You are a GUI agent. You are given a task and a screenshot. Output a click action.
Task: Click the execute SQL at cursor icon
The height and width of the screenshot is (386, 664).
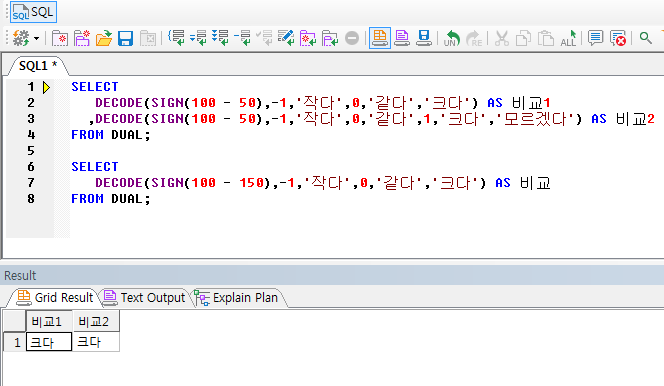(198, 38)
